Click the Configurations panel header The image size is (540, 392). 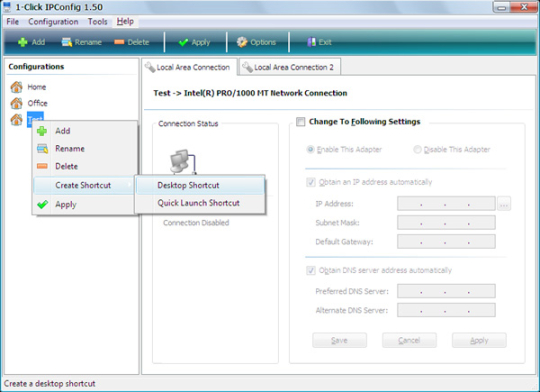pos(36,66)
